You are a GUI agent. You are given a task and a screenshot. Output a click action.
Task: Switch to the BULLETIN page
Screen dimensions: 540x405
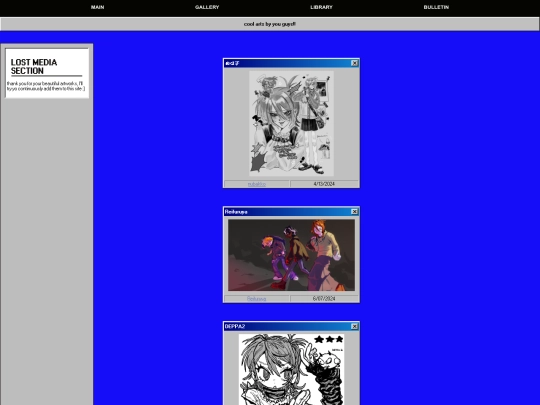(436, 7)
